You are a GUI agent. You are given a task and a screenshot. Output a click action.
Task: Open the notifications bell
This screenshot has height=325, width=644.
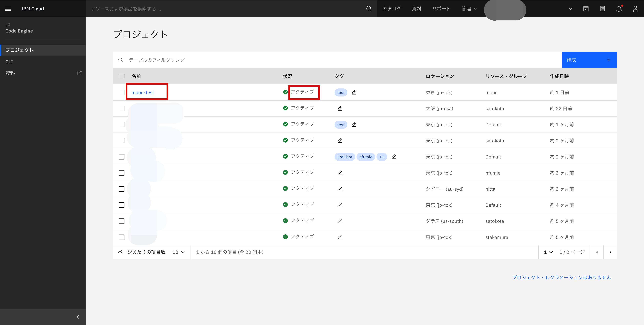coord(619,9)
